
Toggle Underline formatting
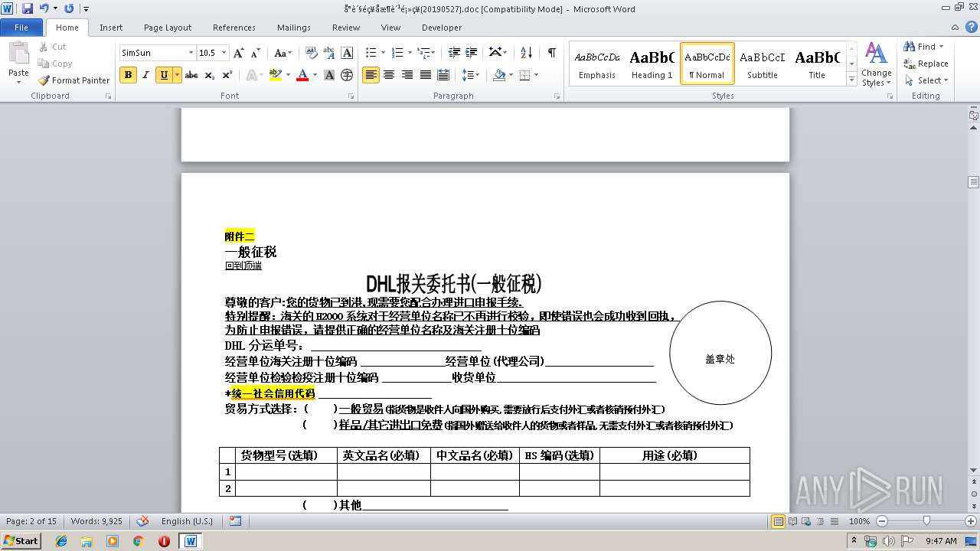tap(163, 75)
